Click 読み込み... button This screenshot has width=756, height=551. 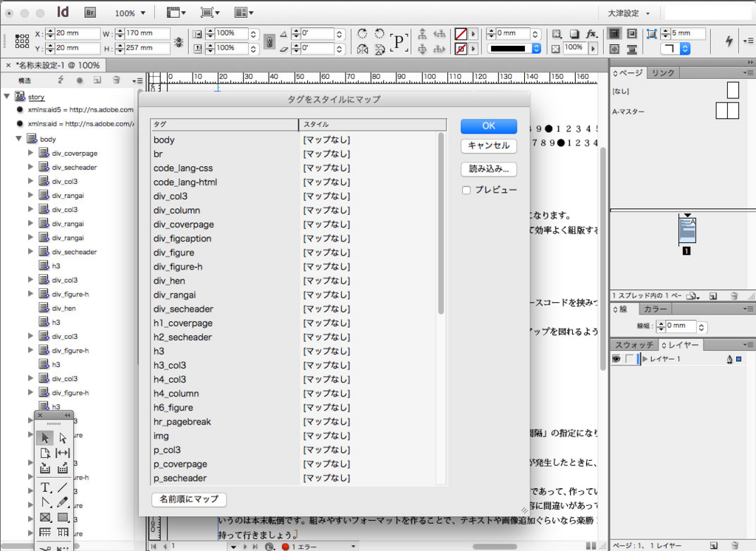coord(489,169)
